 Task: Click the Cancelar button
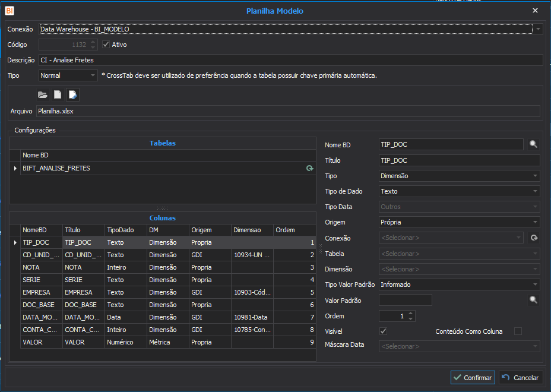pos(521,378)
